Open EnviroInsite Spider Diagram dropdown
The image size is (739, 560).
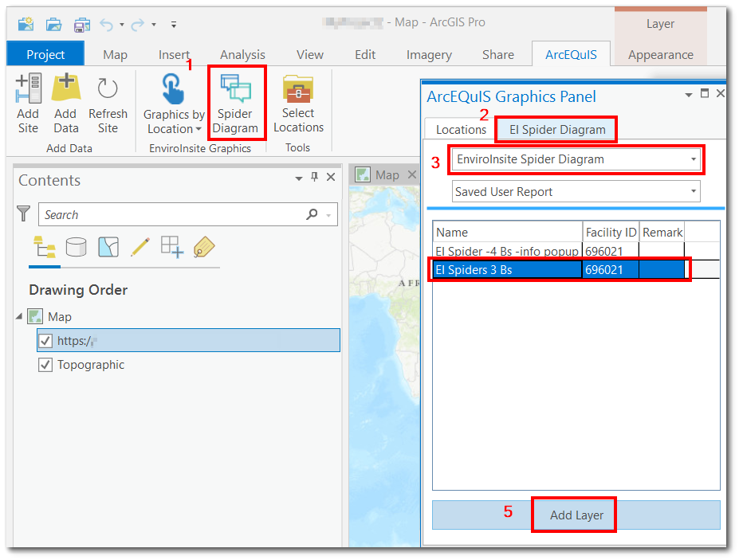(576, 159)
